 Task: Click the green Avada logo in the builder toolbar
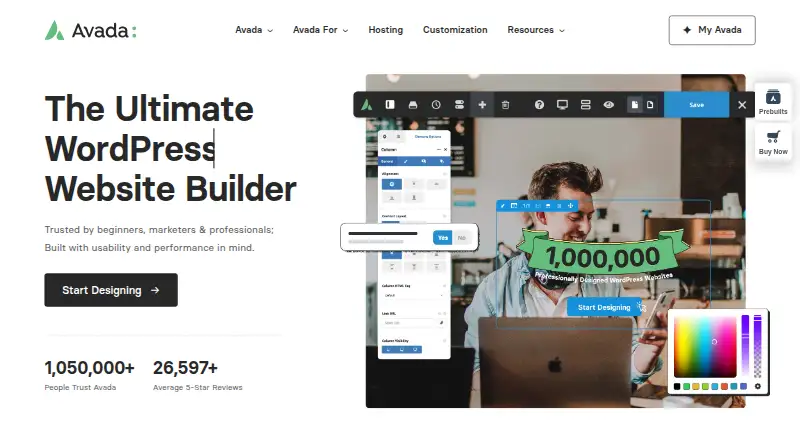(x=366, y=105)
